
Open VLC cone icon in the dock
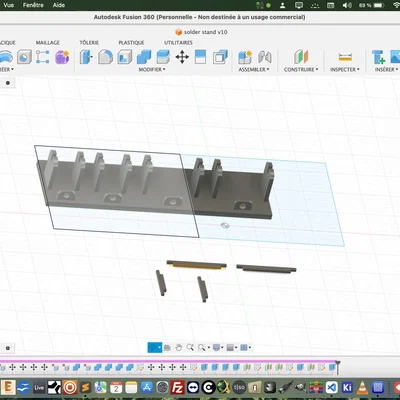(363, 388)
